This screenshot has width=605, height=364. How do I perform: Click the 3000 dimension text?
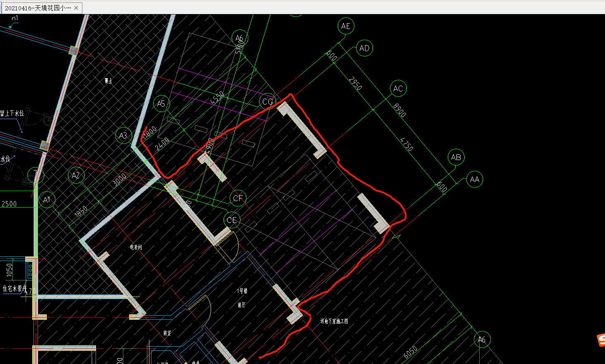[x=119, y=180]
